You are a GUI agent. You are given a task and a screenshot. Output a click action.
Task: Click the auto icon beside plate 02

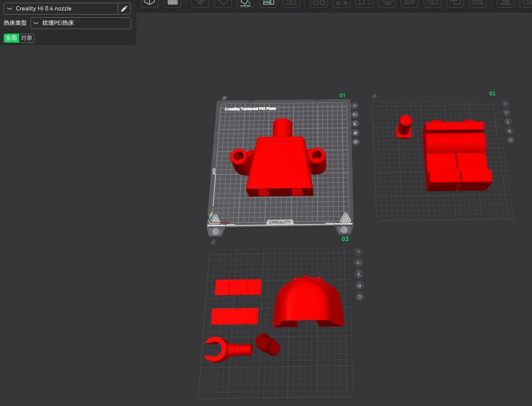(508, 122)
